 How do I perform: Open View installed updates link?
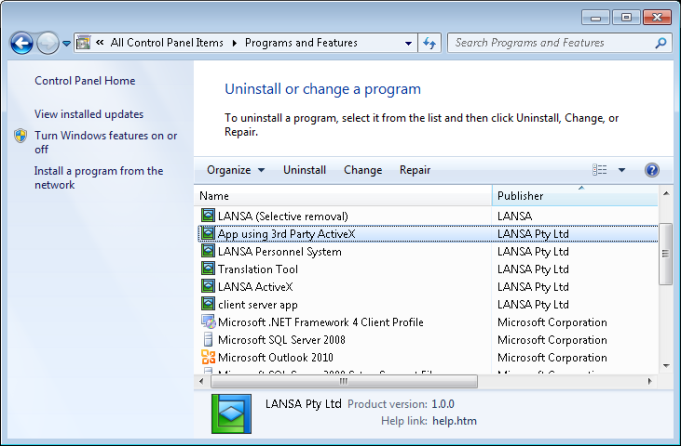tap(89, 114)
